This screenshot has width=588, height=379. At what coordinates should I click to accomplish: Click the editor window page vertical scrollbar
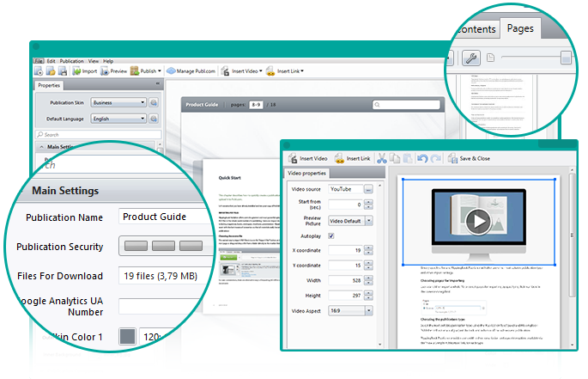(x=572, y=235)
